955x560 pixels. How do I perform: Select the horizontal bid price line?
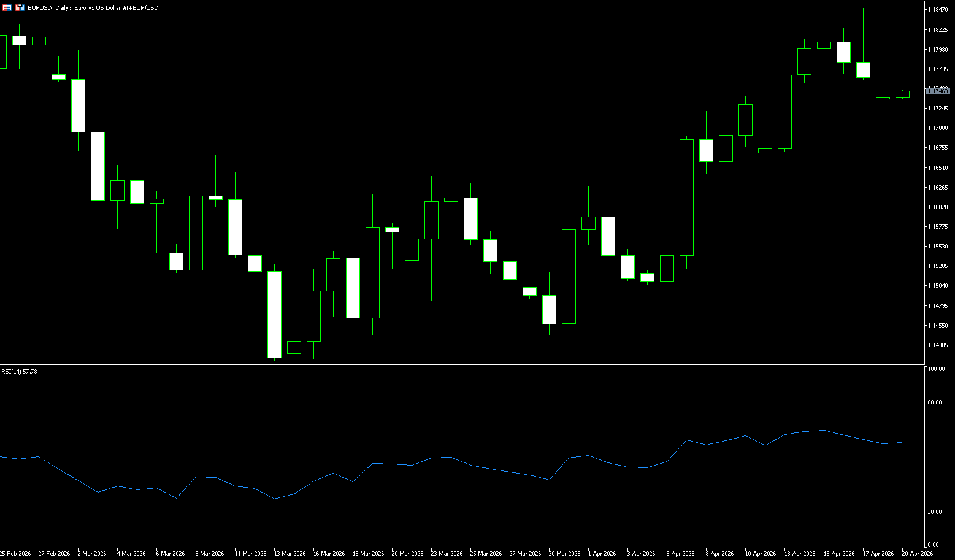click(x=429, y=91)
